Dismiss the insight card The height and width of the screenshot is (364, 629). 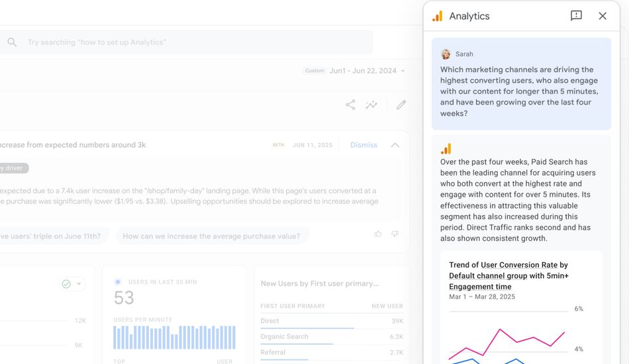pyautogui.click(x=363, y=145)
